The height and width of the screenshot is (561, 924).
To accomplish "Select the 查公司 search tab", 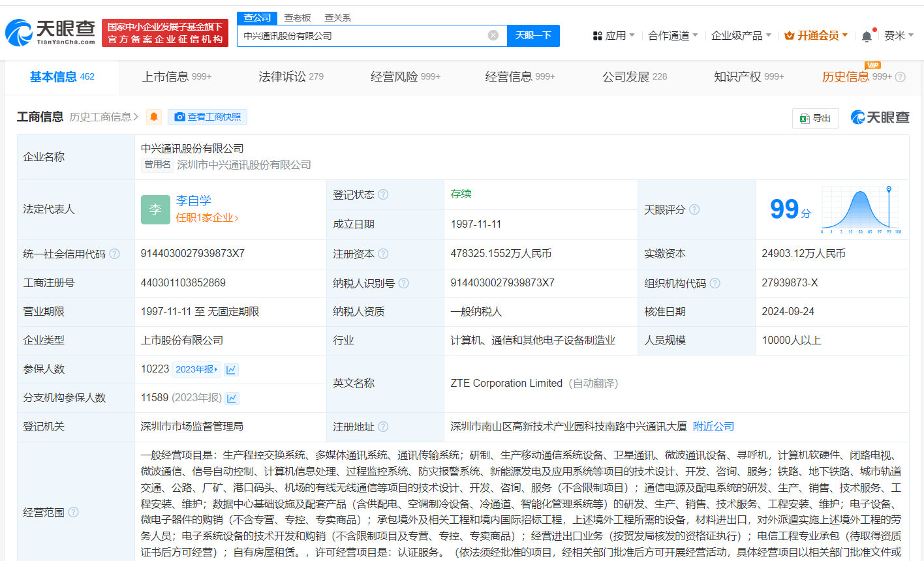I will coord(257,18).
